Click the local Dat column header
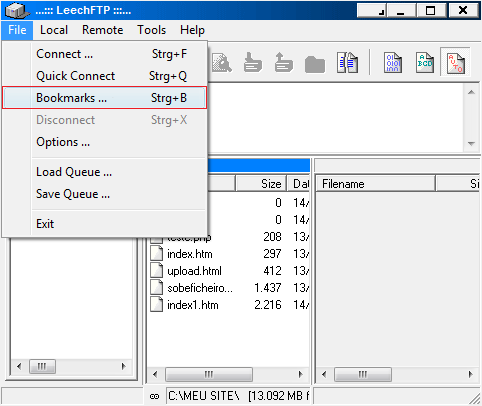 (299, 184)
